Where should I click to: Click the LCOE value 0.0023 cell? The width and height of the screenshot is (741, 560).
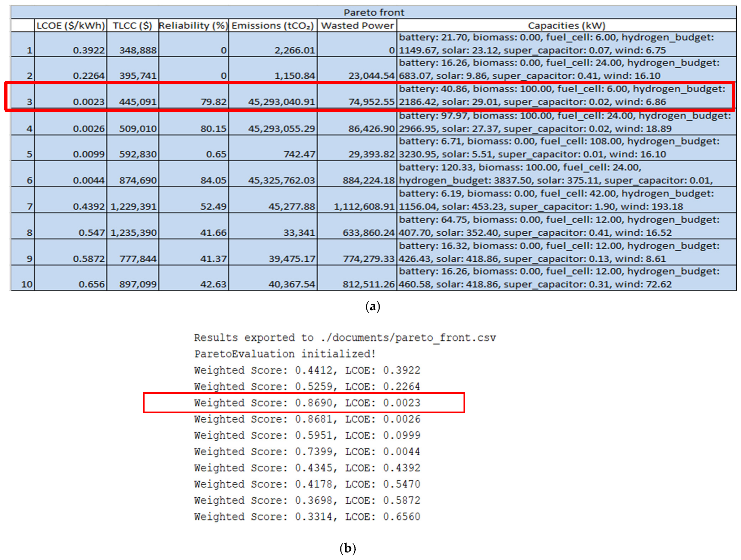[71, 96]
